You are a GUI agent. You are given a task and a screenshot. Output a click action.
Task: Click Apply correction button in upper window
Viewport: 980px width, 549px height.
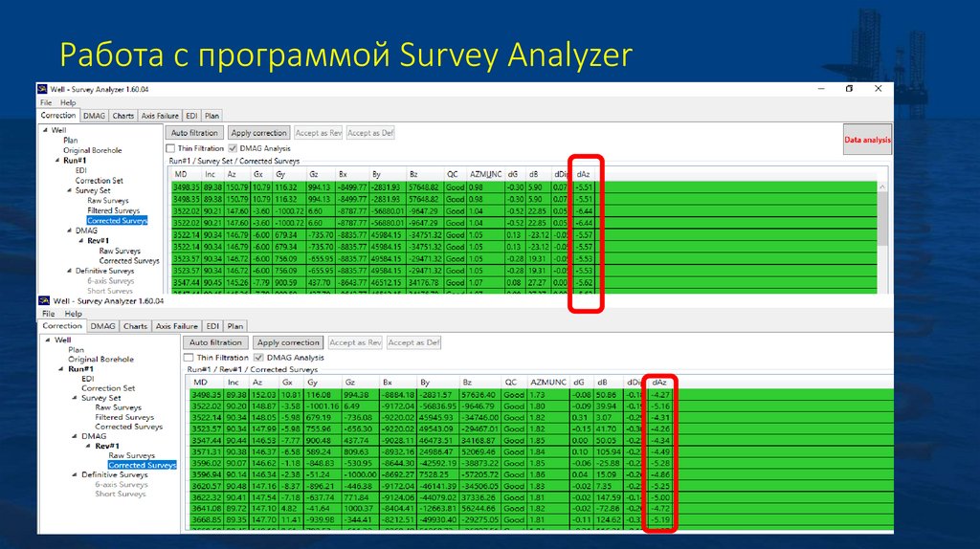click(x=258, y=133)
